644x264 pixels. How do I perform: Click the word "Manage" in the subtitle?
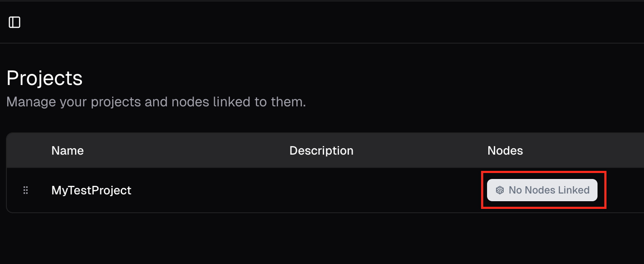point(32,102)
